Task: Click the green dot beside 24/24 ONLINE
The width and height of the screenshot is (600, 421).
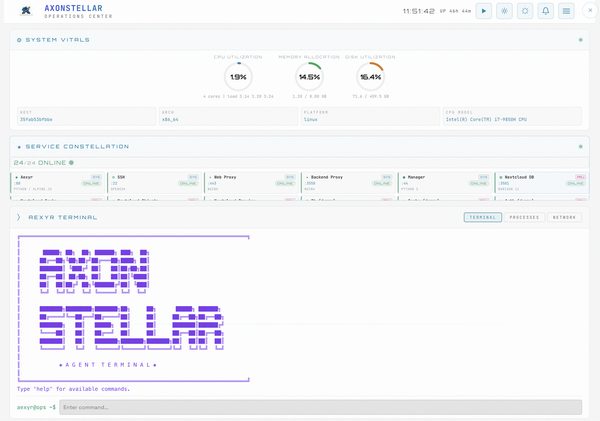Action: pos(71,163)
